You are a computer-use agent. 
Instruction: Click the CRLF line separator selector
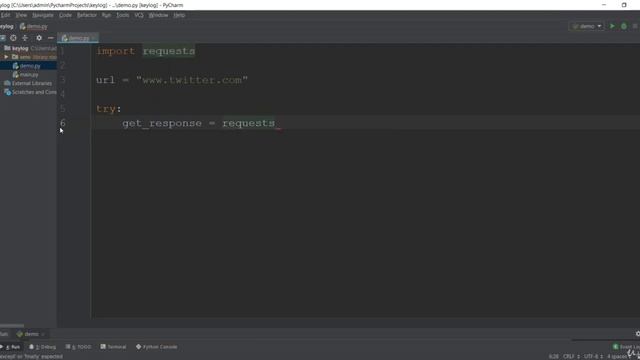(571, 356)
